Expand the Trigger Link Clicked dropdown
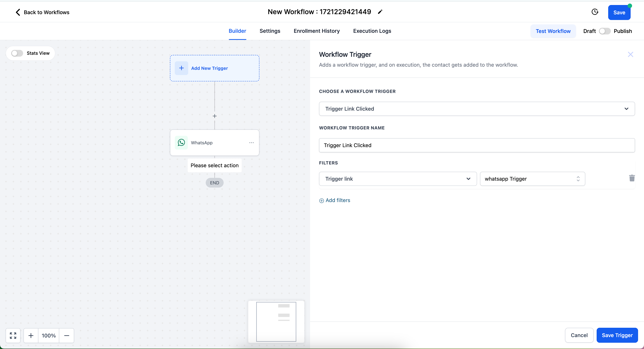Viewport: 644px width, 349px height. point(477,109)
